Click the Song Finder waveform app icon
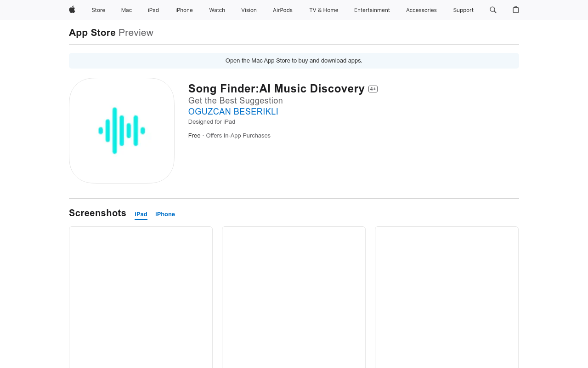Viewport: 588px width, 368px height. (x=122, y=131)
